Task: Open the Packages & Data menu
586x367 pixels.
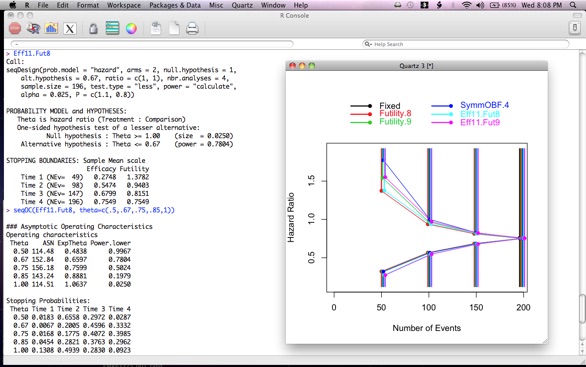Action: [x=175, y=5]
